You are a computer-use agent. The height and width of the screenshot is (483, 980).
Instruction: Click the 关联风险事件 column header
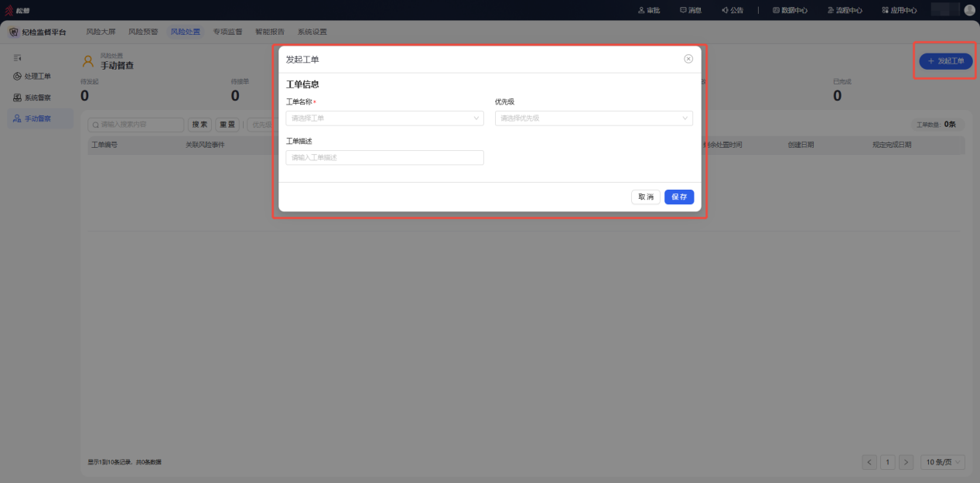tap(205, 145)
